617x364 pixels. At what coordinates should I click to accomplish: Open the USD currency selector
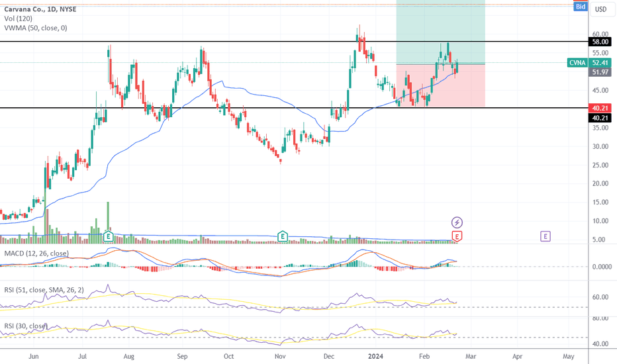[600, 9]
